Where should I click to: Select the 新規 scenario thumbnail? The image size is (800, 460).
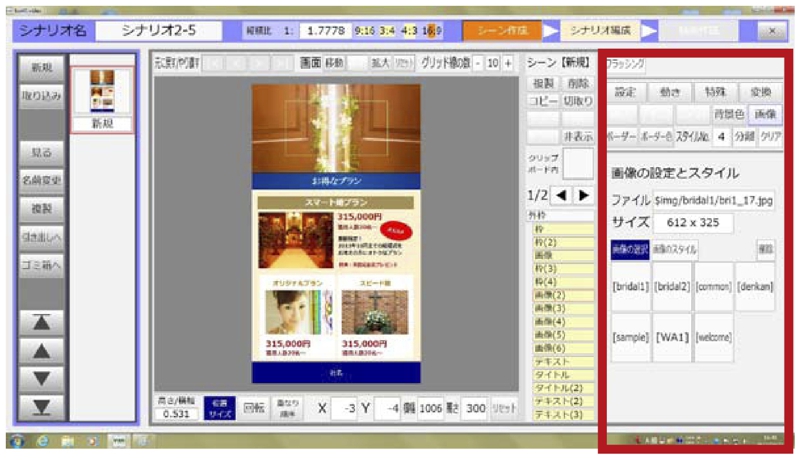coord(103,99)
